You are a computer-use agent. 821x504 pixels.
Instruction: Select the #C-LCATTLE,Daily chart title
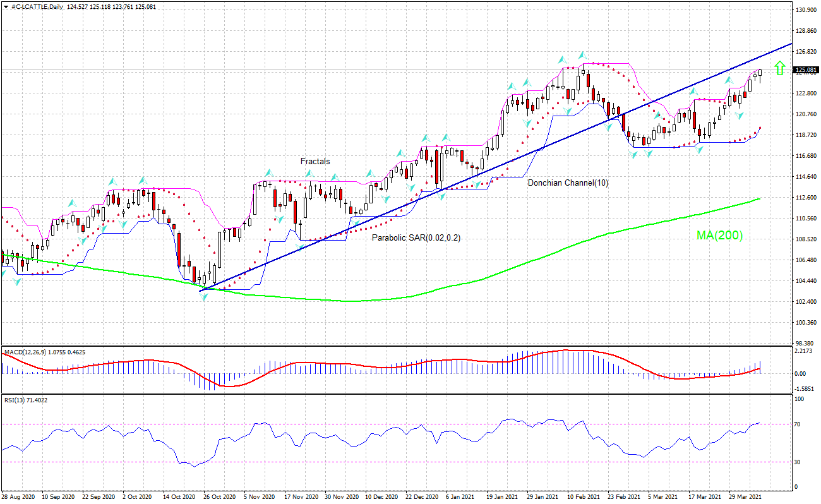coord(32,6)
